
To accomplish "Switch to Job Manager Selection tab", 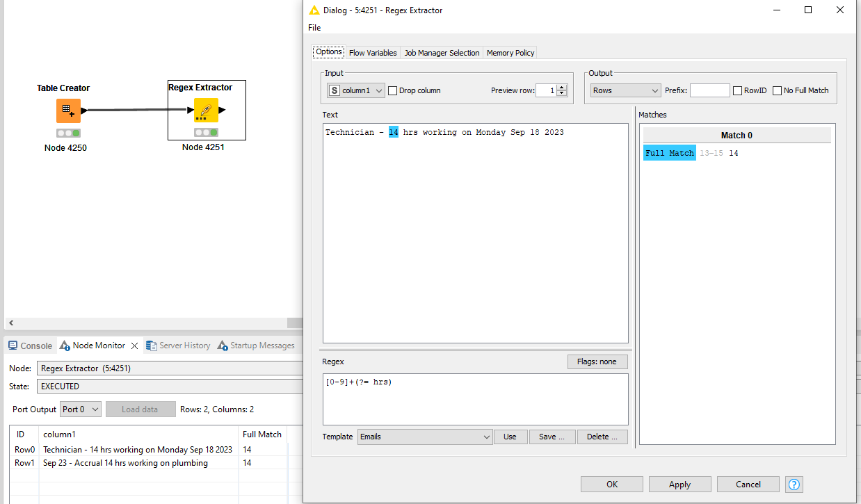I will tap(442, 53).
